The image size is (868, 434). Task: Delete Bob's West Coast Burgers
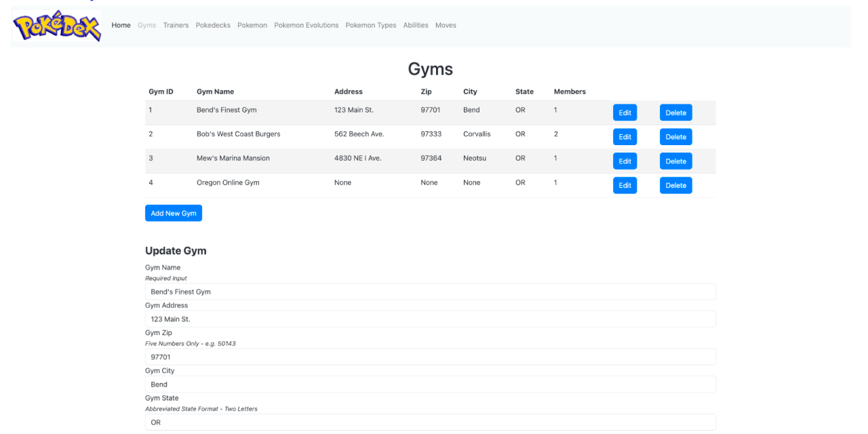tap(675, 136)
